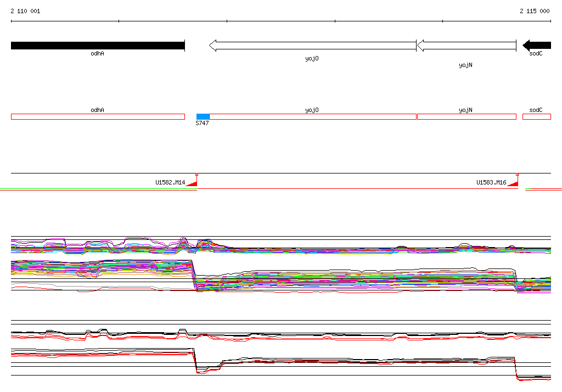This screenshot has width=562, height=392.
Task: Click the red yojN segment box
Action: [467, 116]
